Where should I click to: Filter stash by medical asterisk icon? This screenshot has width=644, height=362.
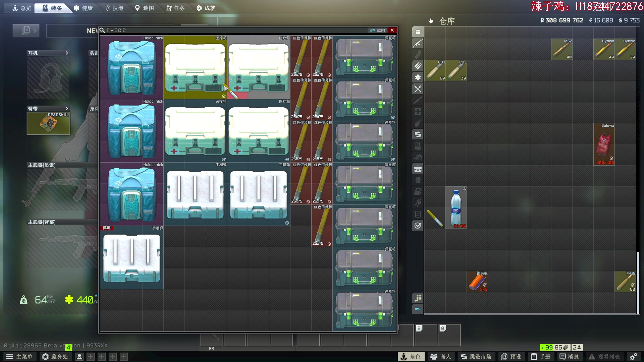point(418,77)
